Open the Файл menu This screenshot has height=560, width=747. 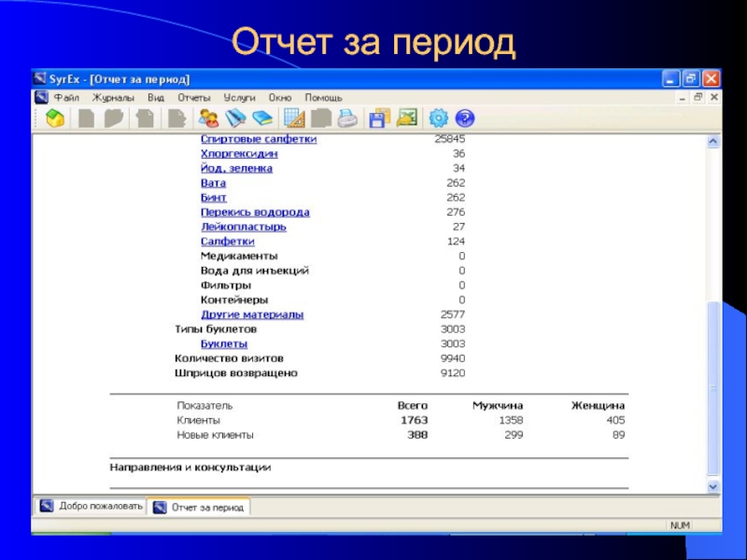pos(66,97)
